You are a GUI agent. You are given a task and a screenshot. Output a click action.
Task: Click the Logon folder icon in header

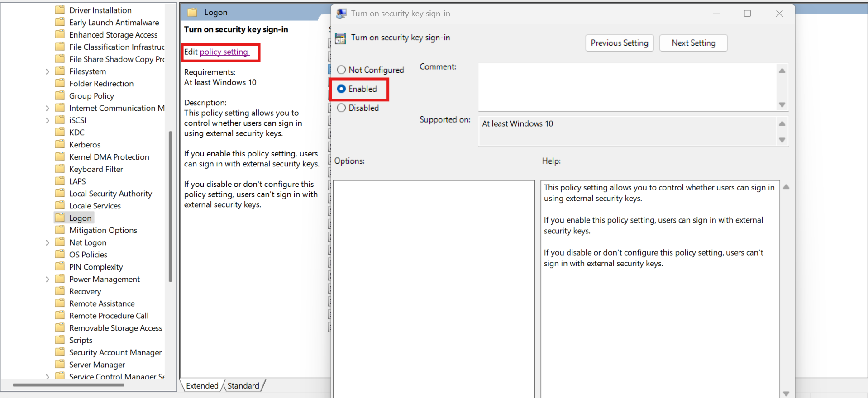(192, 12)
